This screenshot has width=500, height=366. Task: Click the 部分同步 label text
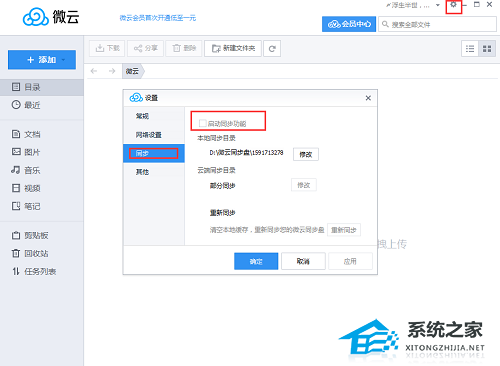click(223, 186)
